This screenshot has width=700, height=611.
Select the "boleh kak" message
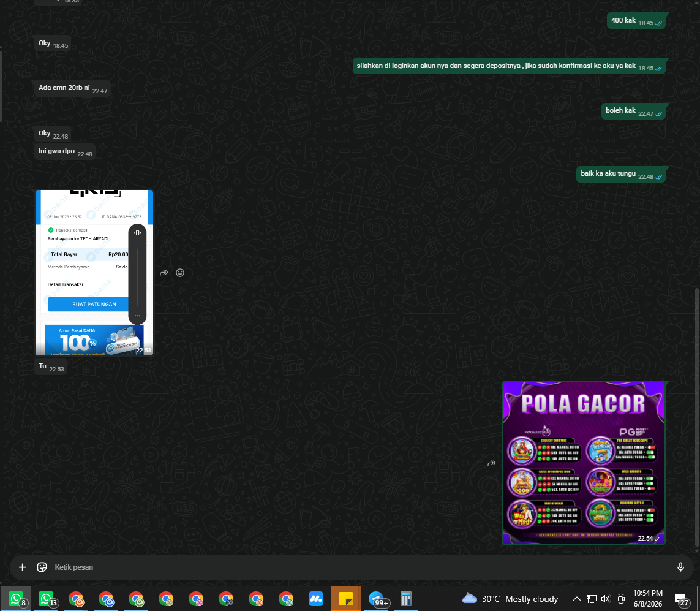pos(633,111)
